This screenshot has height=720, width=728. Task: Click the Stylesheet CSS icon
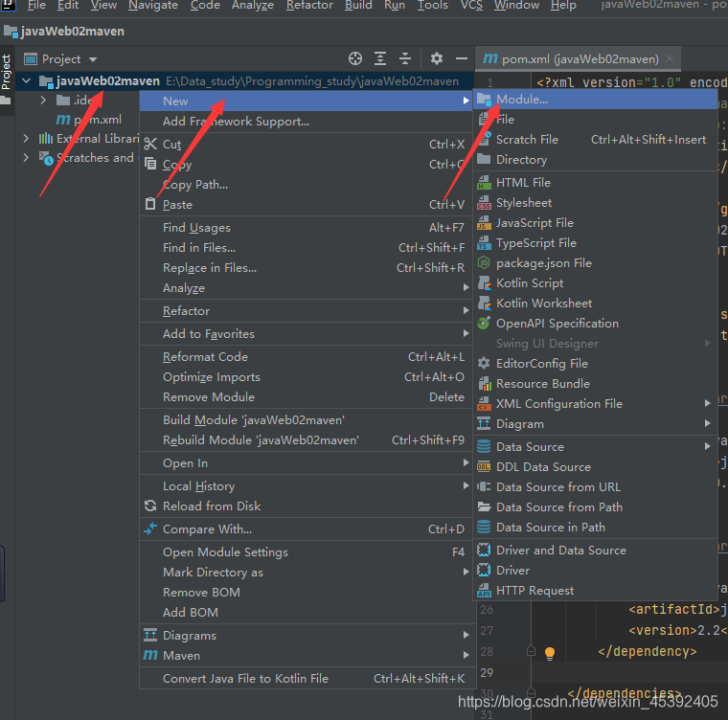[x=484, y=202]
